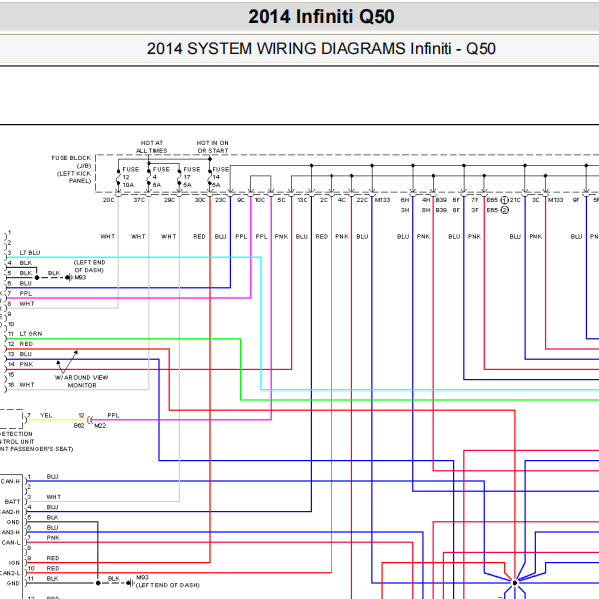This screenshot has width=599, height=599.
Task: Select the HOT IN ON OR START label
Action: [212, 147]
